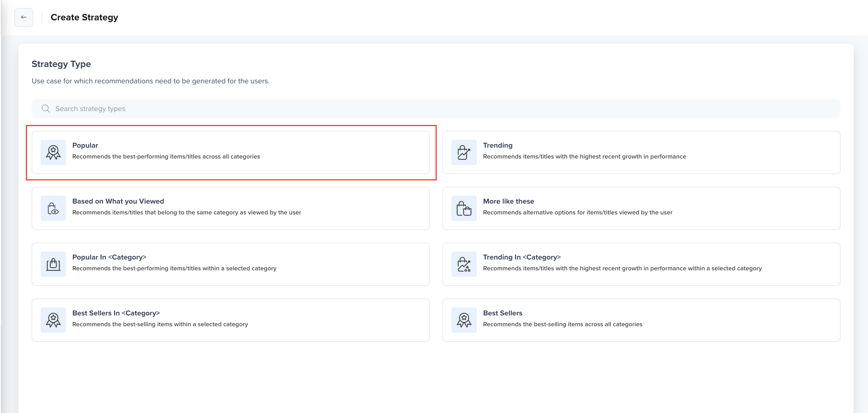Choose Popular In <Category> title
Viewport: 868px width, 413px height.
pos(110,257)
